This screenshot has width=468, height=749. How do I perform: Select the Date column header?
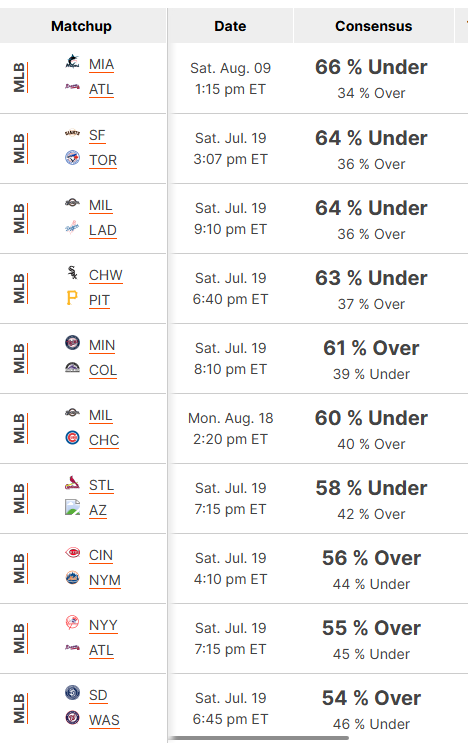230,26
